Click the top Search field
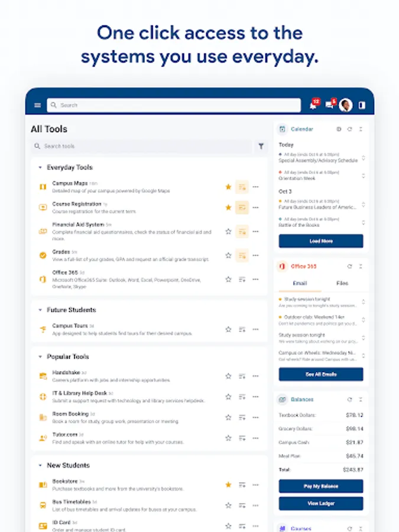 174,105
